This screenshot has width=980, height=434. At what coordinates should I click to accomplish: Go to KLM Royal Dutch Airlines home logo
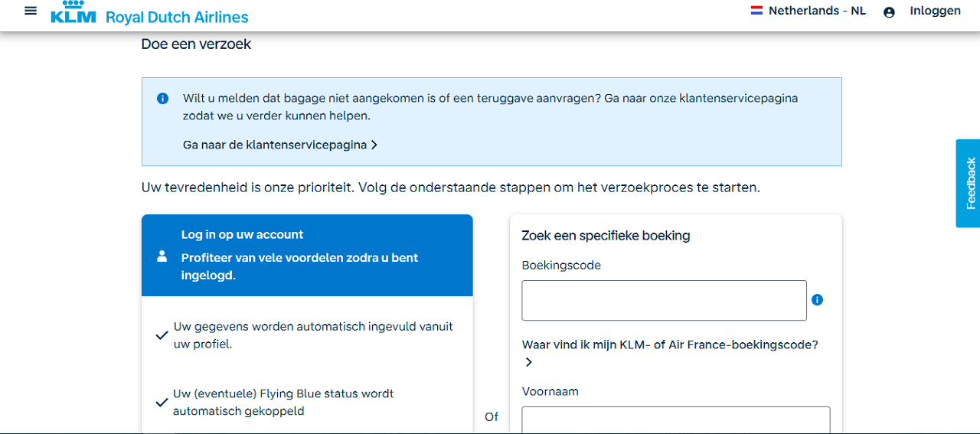149,13
